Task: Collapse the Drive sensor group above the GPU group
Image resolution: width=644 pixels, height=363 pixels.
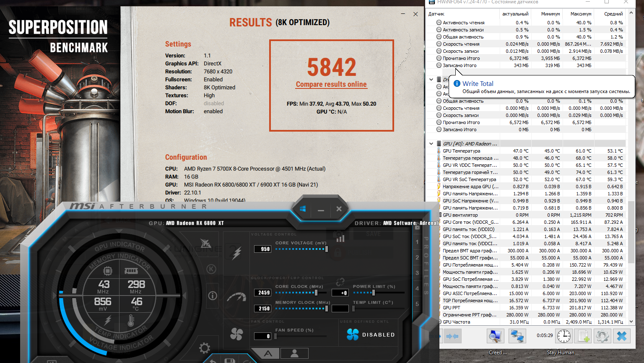Action: (431, 79)
